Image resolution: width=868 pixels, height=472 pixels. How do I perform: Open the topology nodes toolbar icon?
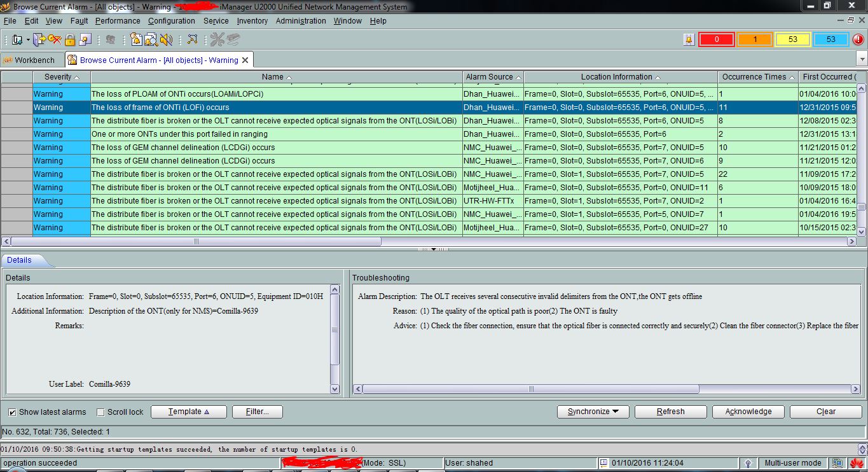tap(192, 39)
